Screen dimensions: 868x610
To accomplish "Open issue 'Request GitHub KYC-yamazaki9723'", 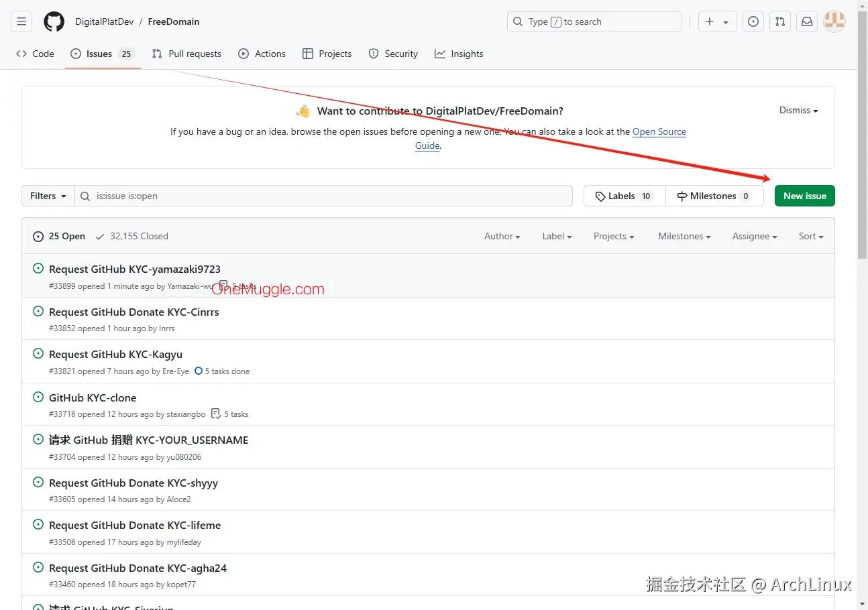I will (x=135, y=269).
